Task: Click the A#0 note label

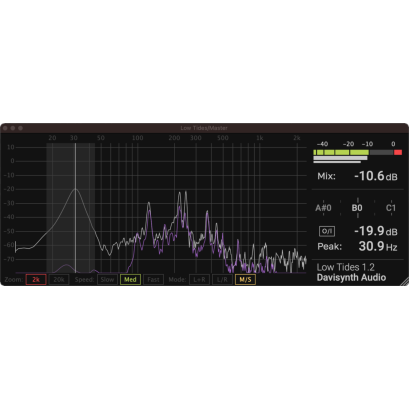Action: 323,208
